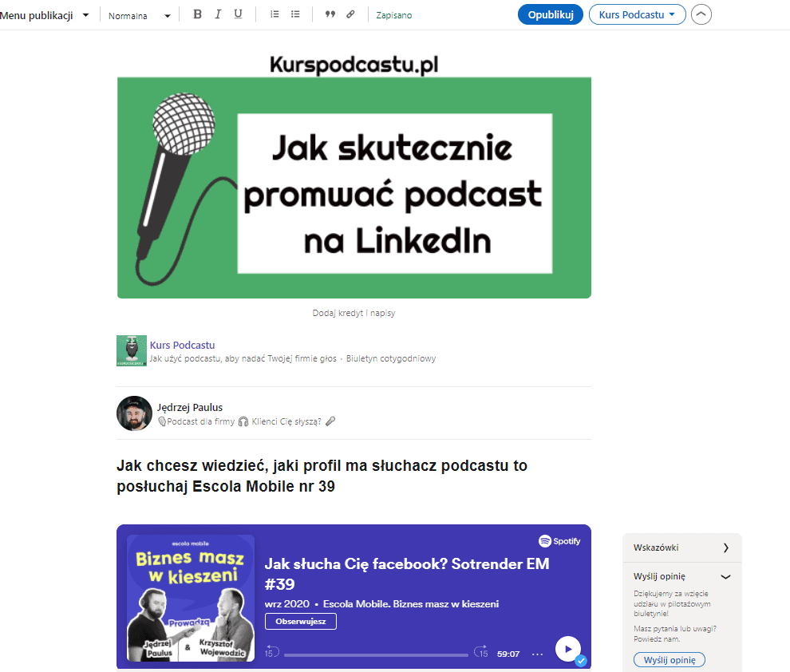
Task: Toggle the Obserwujesz follow state
Action: click(x=300, y=622)
